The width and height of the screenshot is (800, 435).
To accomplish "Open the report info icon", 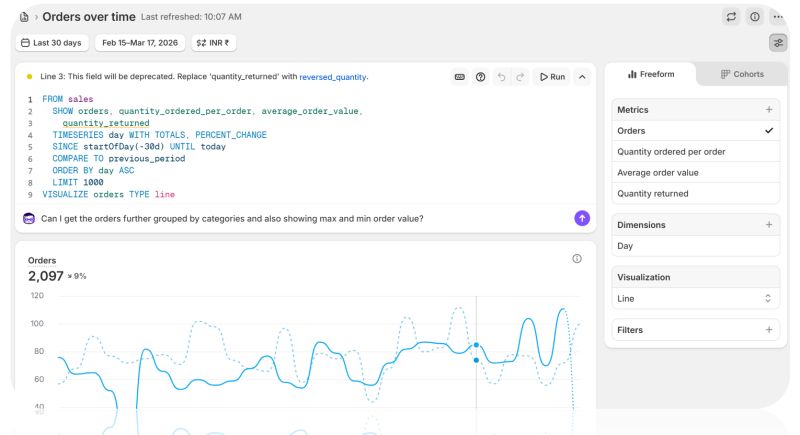I will [755, 17].
